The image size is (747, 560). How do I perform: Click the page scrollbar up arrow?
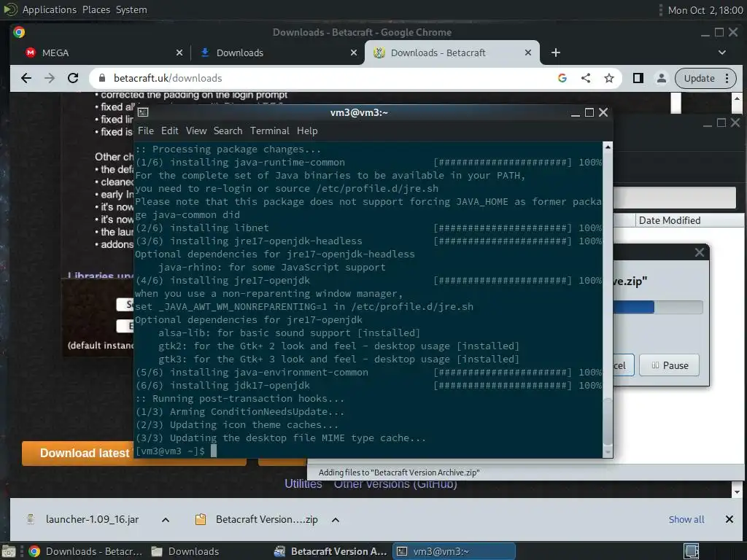737,98
